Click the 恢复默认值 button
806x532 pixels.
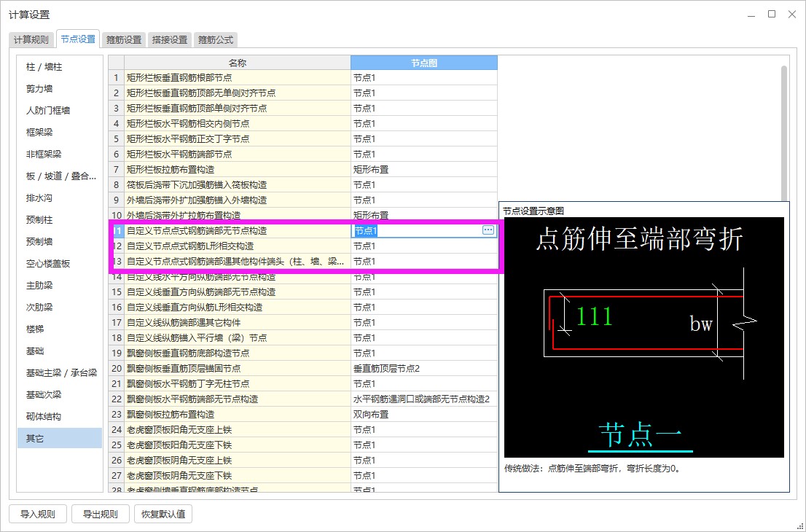163,514
